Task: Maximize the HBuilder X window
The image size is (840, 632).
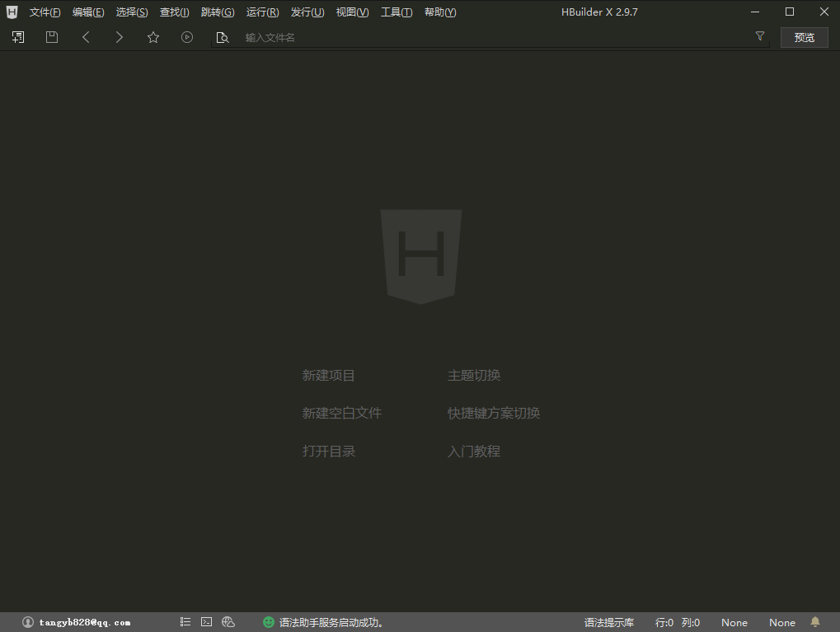Action: pyautogui.click(x=790, y=12)
